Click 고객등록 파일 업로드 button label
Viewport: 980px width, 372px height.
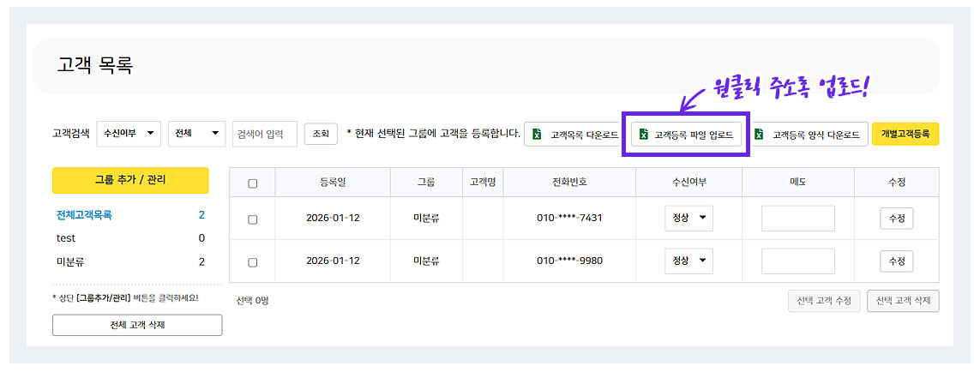(x=694, y=135)
